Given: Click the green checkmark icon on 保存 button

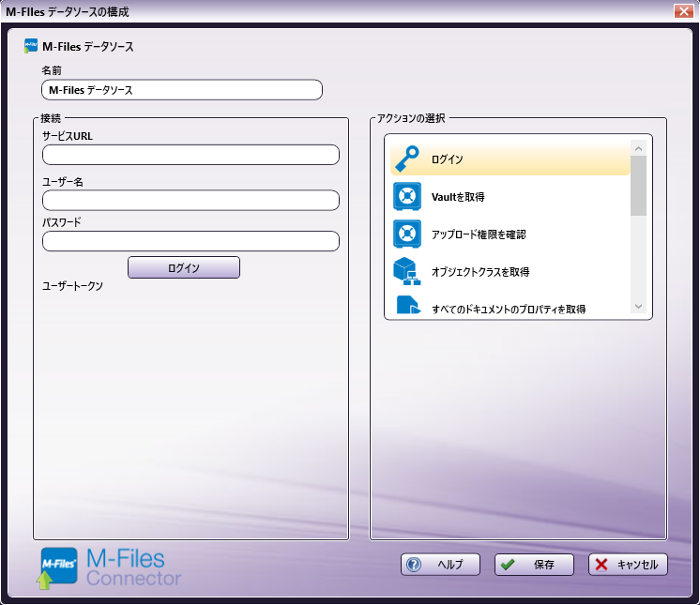Looking at the screenshot, I should pyautogui.click(x=508, y=565).
